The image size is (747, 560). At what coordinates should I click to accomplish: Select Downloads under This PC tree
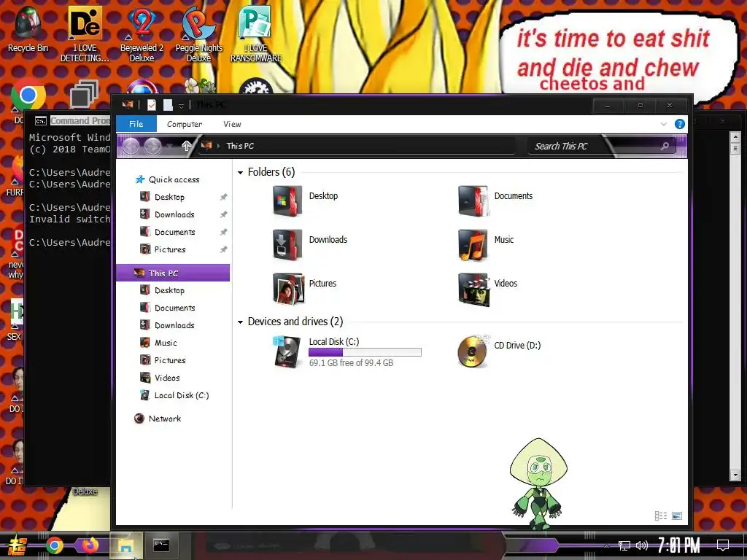coord(174,325)
